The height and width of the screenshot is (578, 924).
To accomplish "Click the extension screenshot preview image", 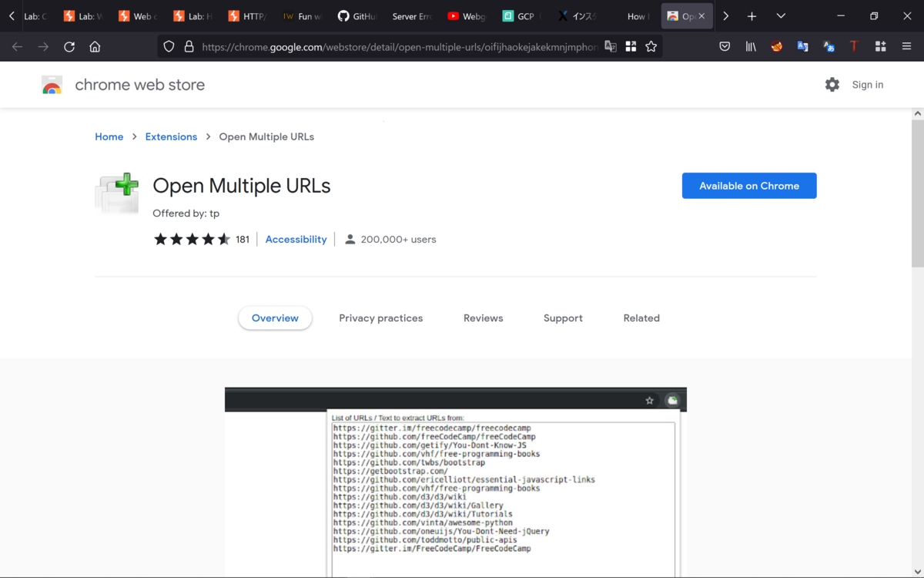I will 455,482.
